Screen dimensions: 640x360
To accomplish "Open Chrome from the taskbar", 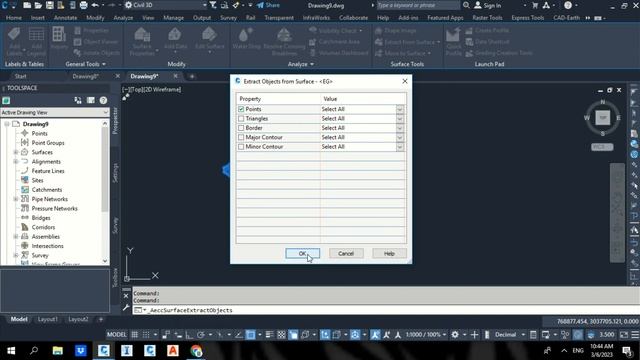I will (196, 351).
